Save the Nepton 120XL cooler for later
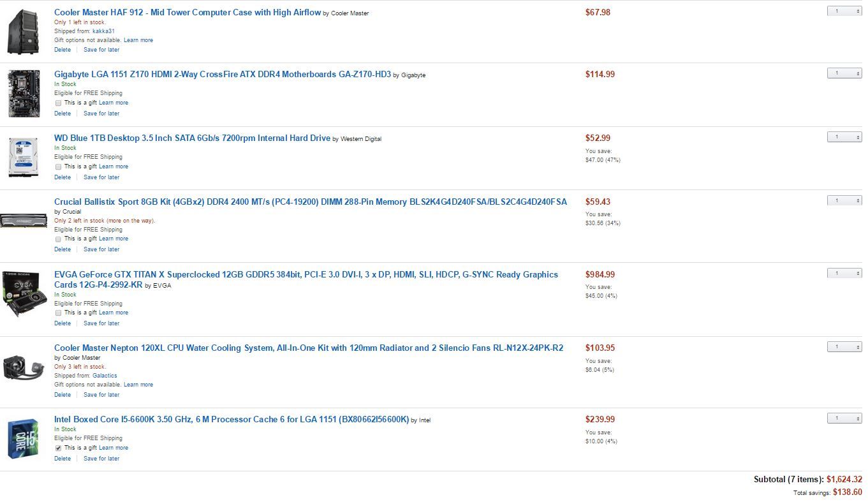868x502 pixels. coord(101,395)
